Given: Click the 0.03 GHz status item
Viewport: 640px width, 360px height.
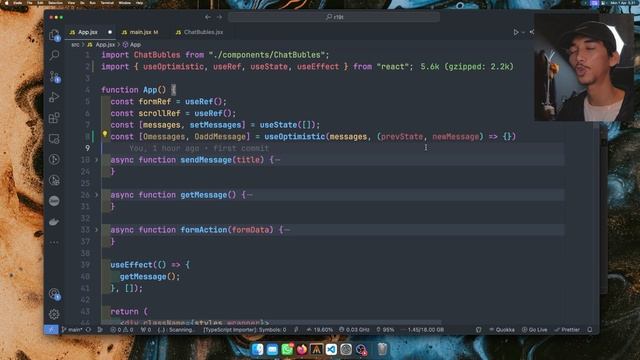Looking at the screenshot, I should (x=354, y=330).
